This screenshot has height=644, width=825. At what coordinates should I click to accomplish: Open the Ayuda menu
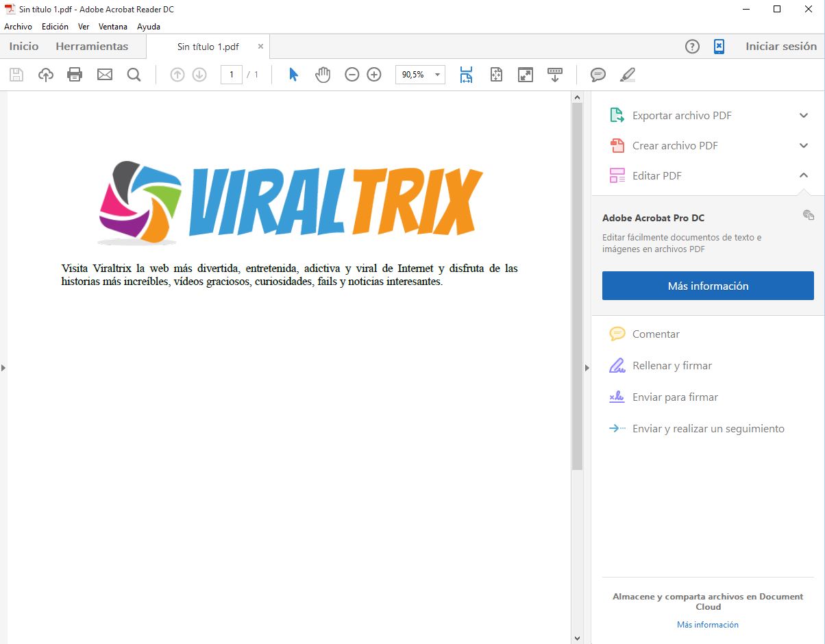tap(149, 27)
